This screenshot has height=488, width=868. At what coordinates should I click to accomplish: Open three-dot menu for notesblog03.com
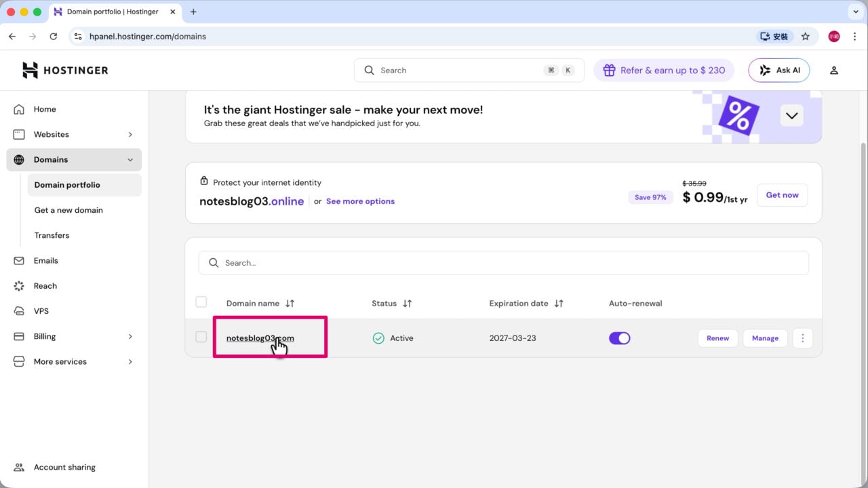tap(803, 338)
